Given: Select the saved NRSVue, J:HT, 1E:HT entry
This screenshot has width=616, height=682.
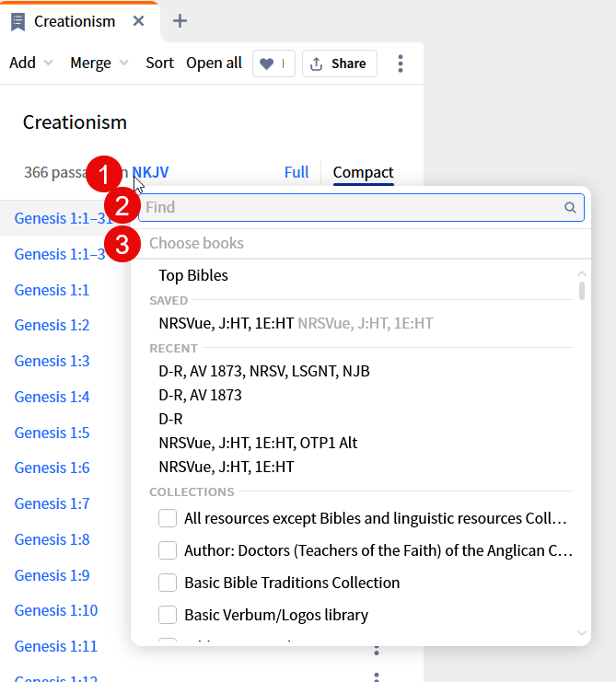Looking at the screenshot, I should (296, 323).
